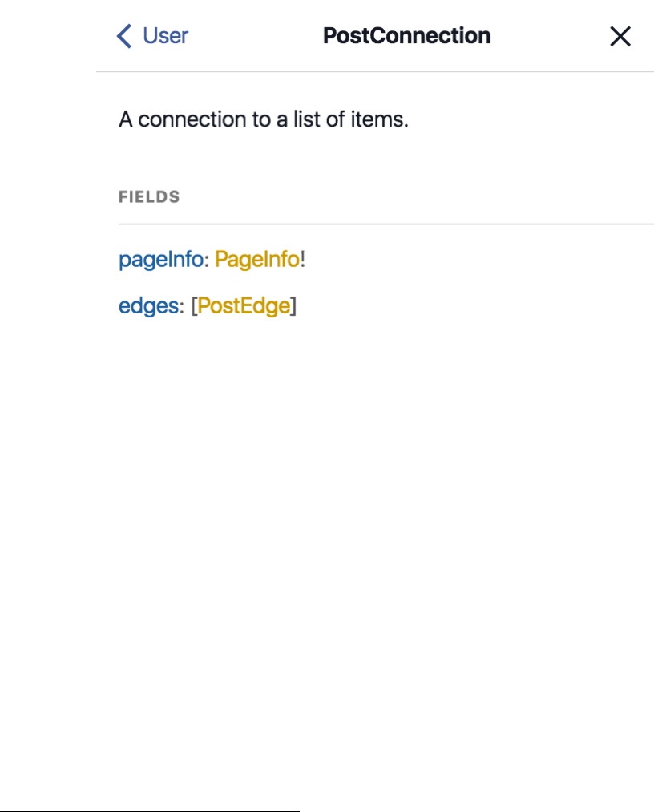Click the PostConnection panel title
This screenshot has width=654, height=812.
pos(406,36)
